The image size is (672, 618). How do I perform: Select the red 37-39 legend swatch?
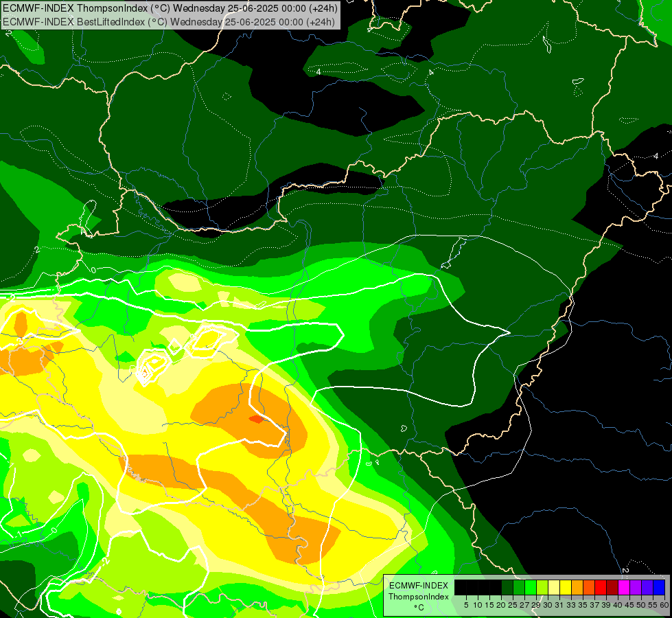point(601,587)
